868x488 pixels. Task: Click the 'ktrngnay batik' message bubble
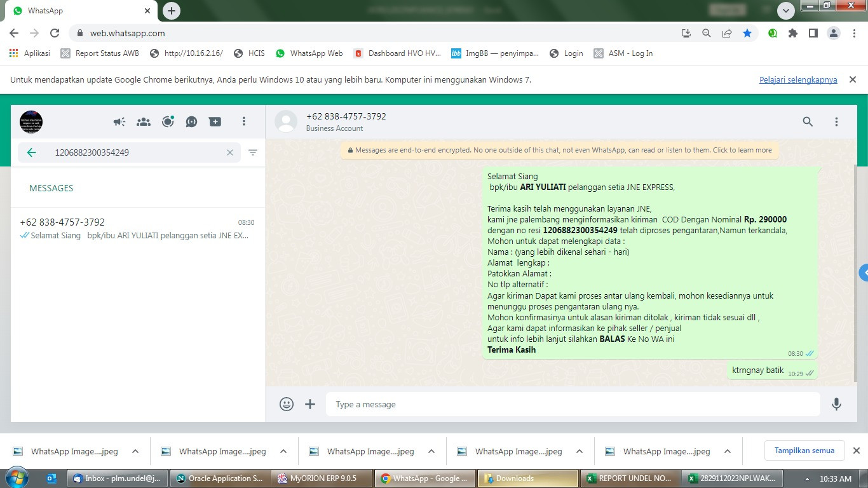pyautogui.click(x=772, y=371)
